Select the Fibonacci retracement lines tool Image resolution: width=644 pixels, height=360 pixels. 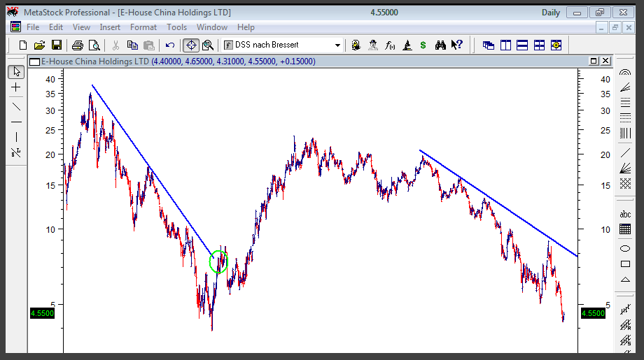pyautogui.click(x=625, y=103)
